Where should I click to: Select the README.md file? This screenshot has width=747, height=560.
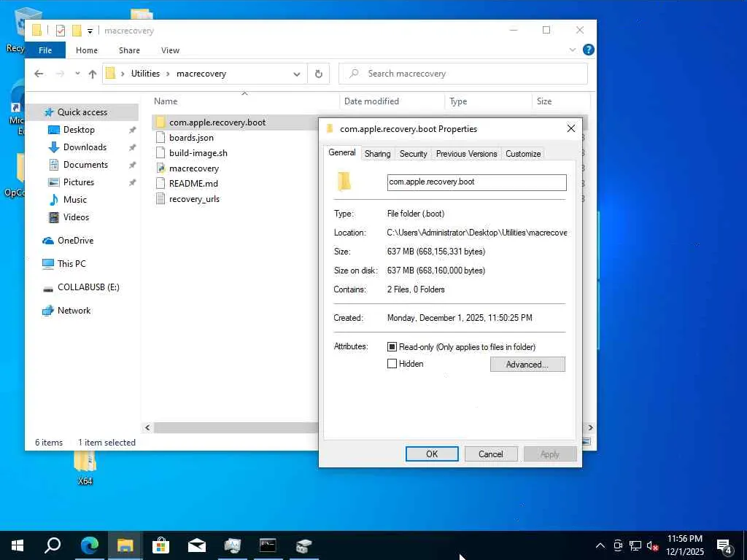193,183
